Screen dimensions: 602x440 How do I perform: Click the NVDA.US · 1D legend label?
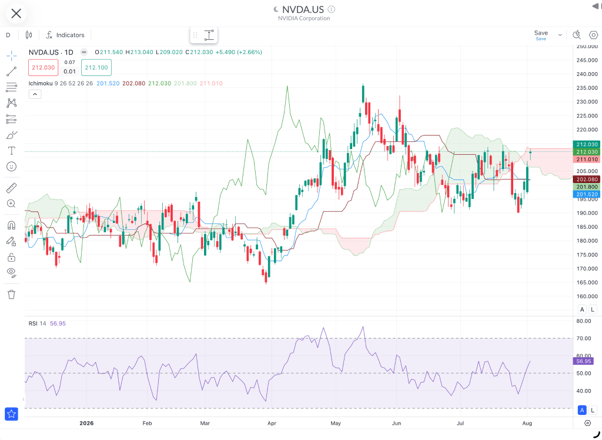point(51,52)
